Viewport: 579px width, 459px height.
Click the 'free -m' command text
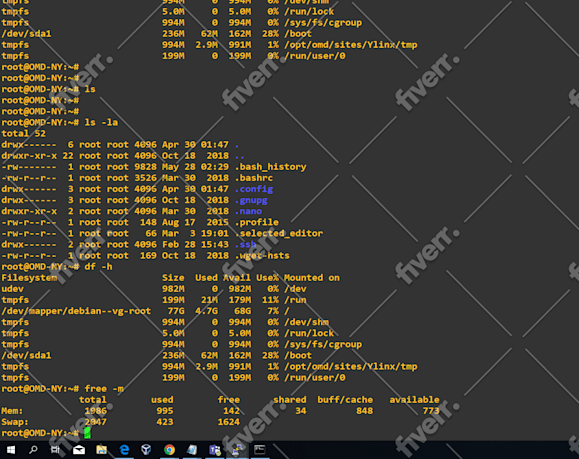(x=104, y=388)
